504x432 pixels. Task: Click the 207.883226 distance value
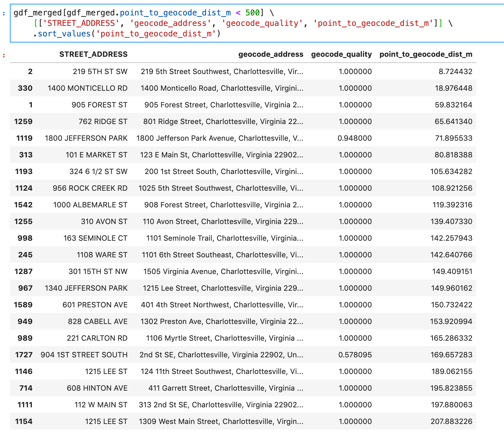click(452, 422)
